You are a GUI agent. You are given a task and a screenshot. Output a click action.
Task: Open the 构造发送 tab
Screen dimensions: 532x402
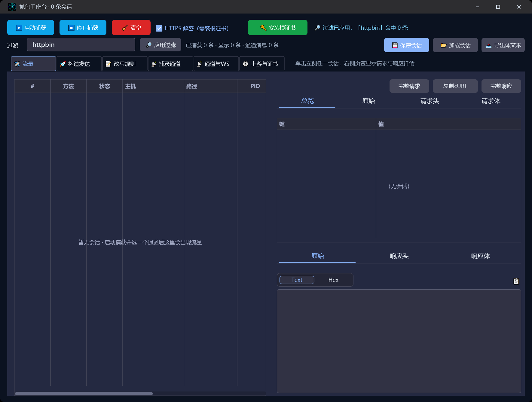coord(79,64)
